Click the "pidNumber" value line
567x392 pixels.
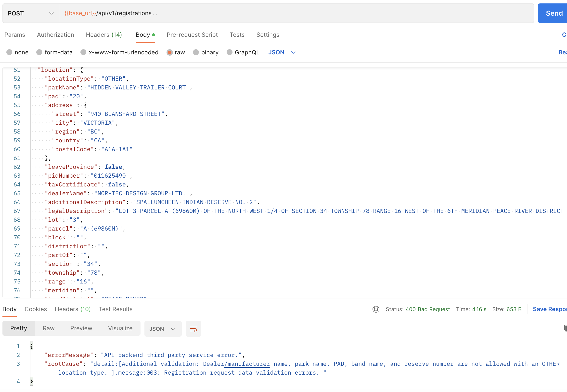point(89,176)
